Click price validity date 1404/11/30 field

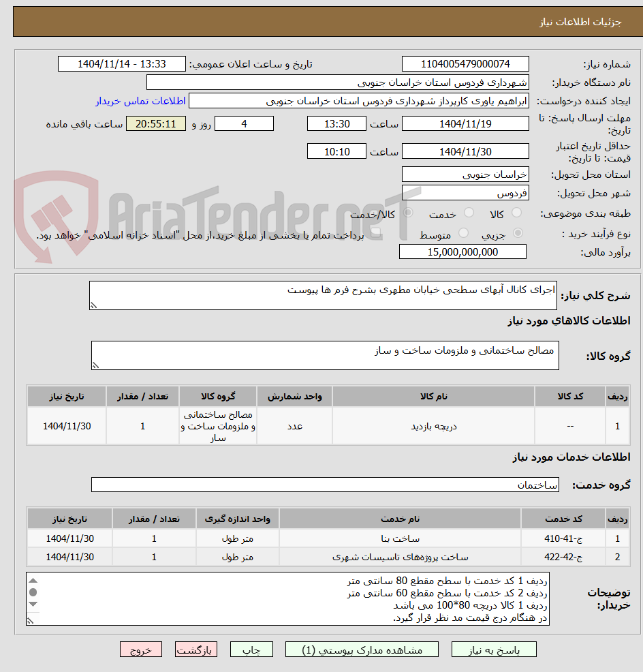pyautogui.click(x=465, y=151)
